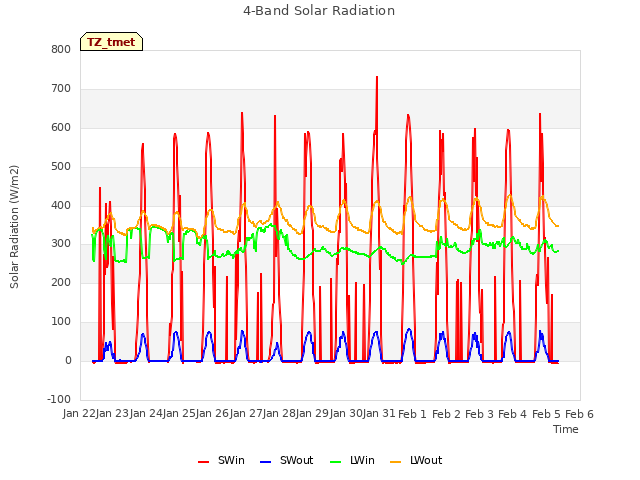This screenshot has height=480, width=640.
Task: Click the red SWin legend color marker
Action: (203, 462)
